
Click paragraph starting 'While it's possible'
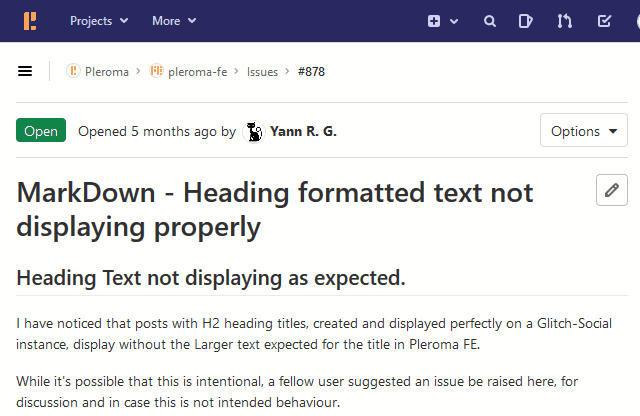click(297, 392)
